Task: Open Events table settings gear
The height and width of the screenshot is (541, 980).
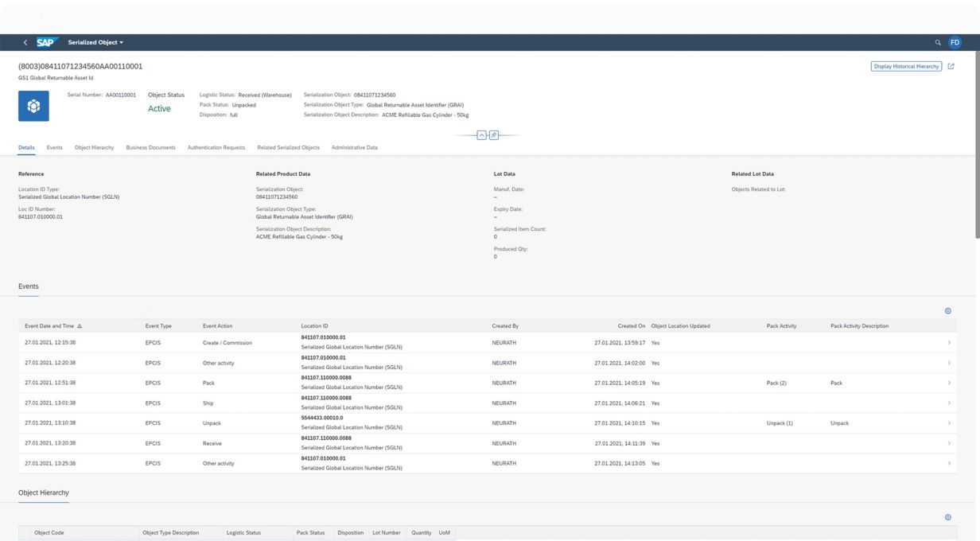Action: tap(947, 311)
